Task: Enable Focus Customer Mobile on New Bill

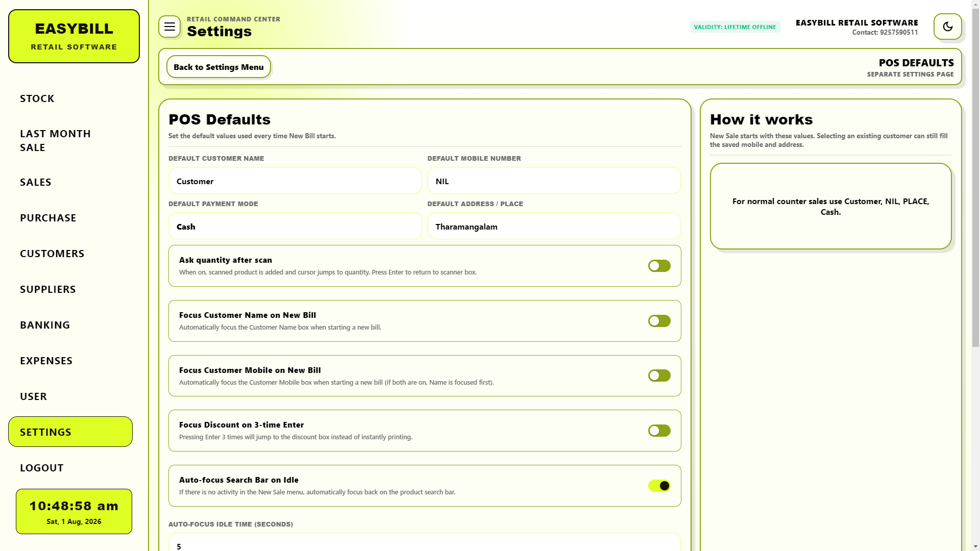Action: tap(659, 375)
